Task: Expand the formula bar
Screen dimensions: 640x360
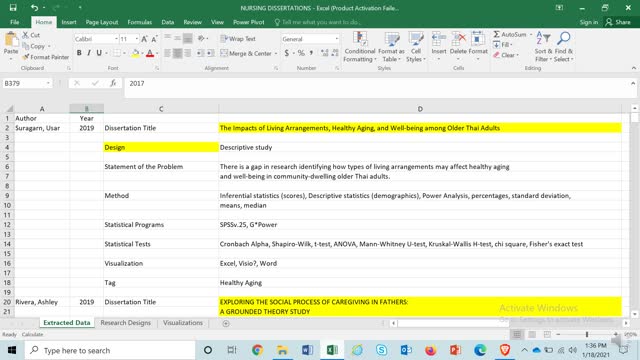Action: pos(633,83)
